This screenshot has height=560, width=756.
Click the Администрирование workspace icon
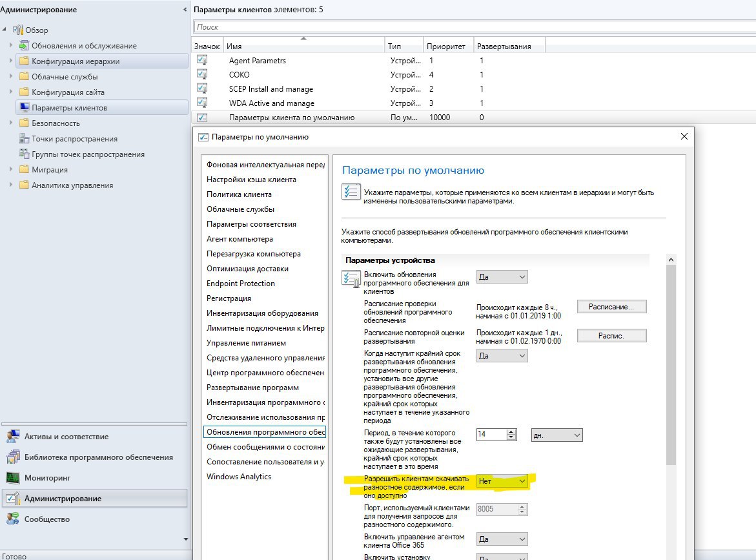coord(13,498)
